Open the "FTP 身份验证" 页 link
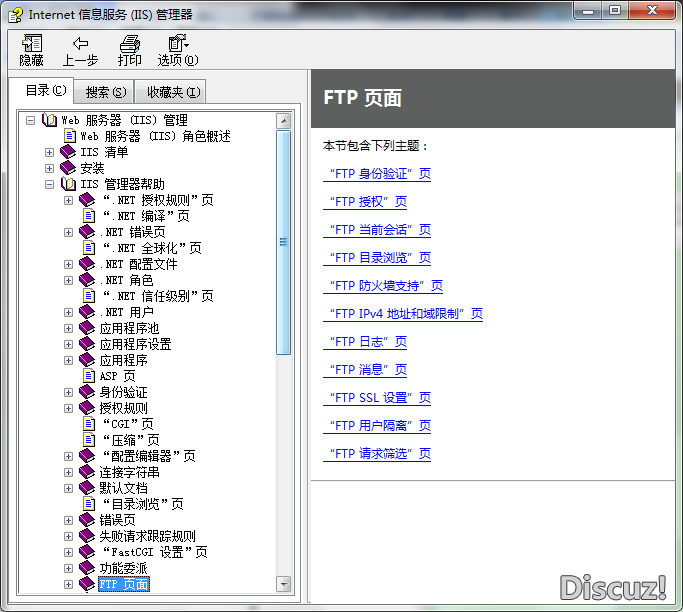Screen dimensions: 683x612 377,174
